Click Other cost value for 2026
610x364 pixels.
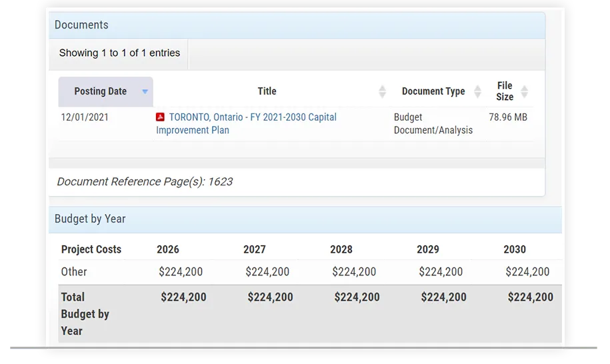(181, 272)
